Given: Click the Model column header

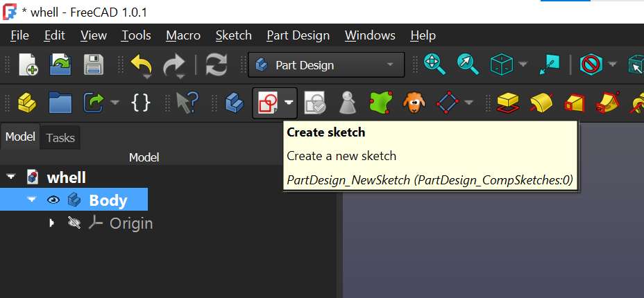Looking at the screenshot, I should [144, 157].
